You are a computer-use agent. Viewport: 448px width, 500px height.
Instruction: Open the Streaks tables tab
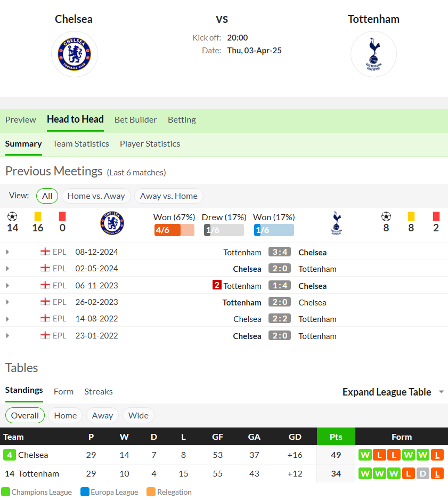[99, 392]
